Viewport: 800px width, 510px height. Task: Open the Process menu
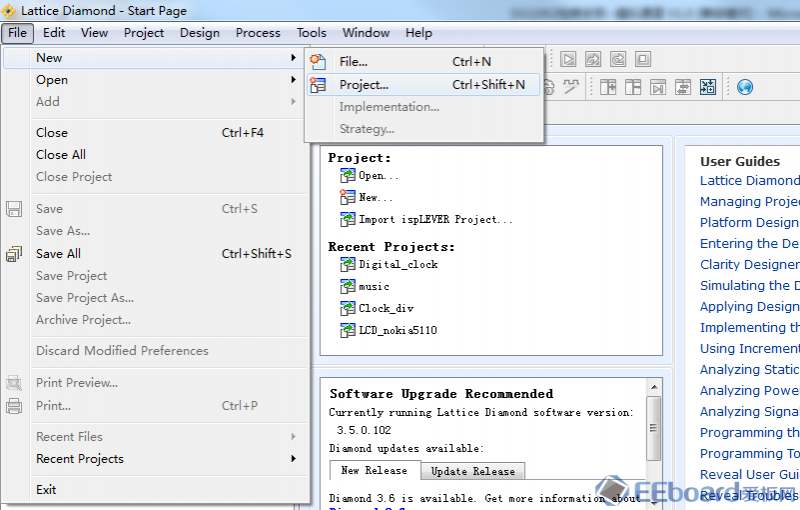(258, 33)
